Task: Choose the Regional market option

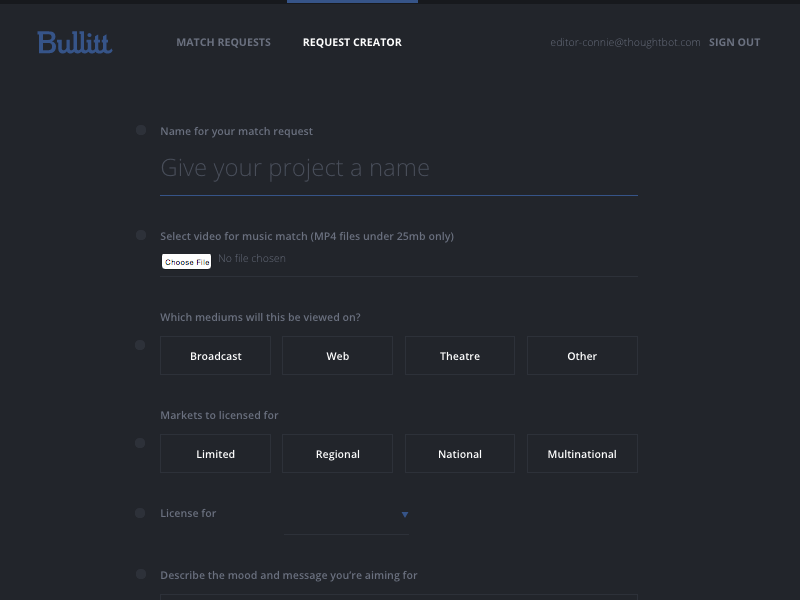Action: coord(337,454)
